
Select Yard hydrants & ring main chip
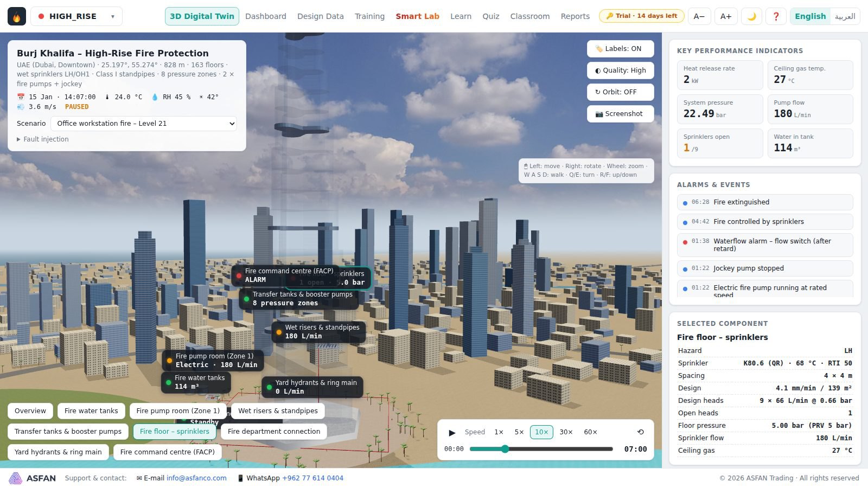pos(58,452)
